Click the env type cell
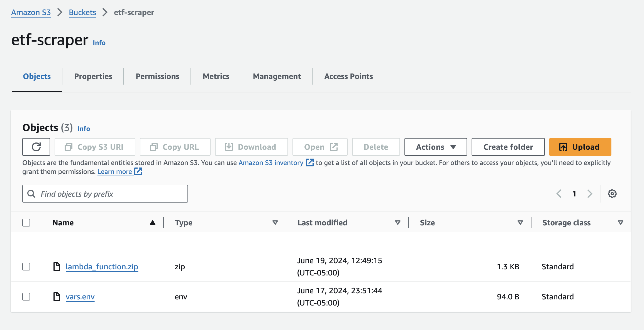This screenshot has width=644, height=330. click(181, 297)
